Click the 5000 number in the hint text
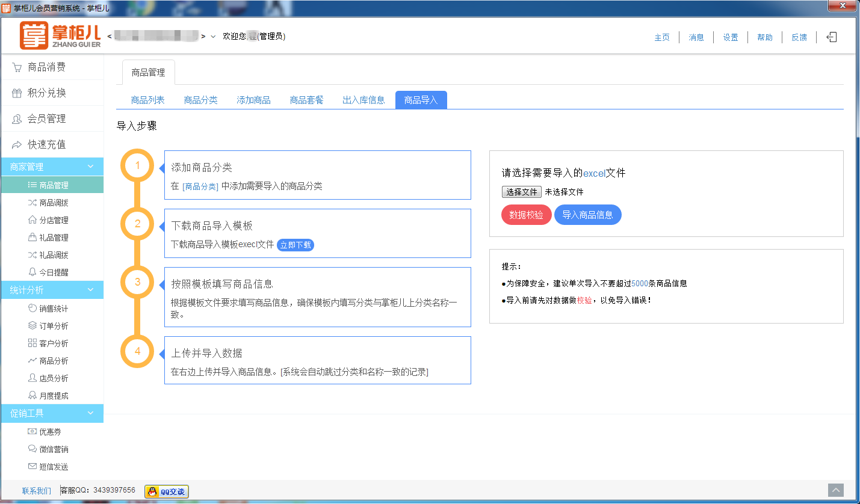 [640, 284]
